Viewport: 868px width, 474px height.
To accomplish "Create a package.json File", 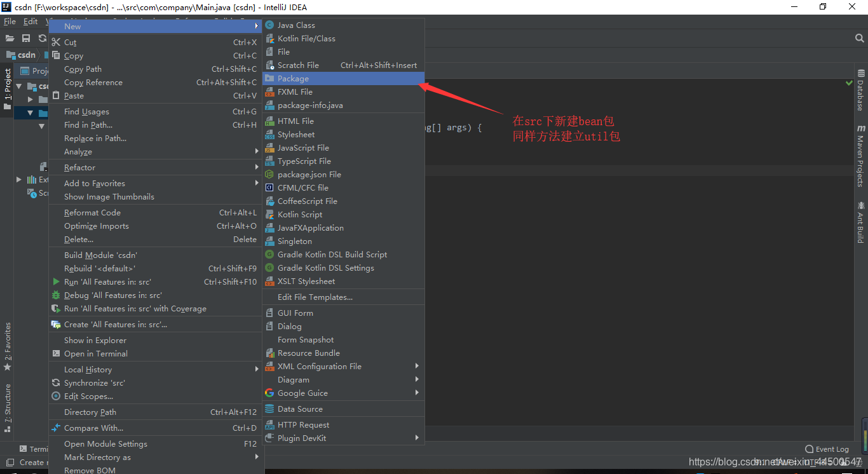I will click(344, 174).
